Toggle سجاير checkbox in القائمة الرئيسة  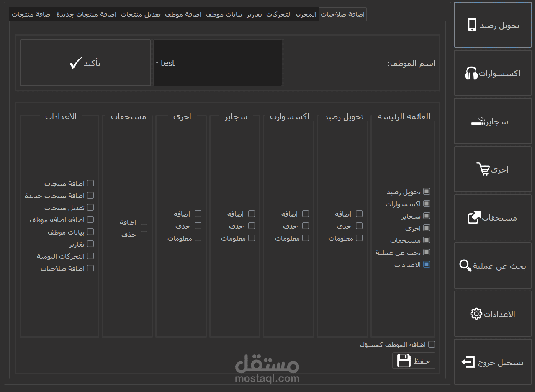[x=427, y=216]
